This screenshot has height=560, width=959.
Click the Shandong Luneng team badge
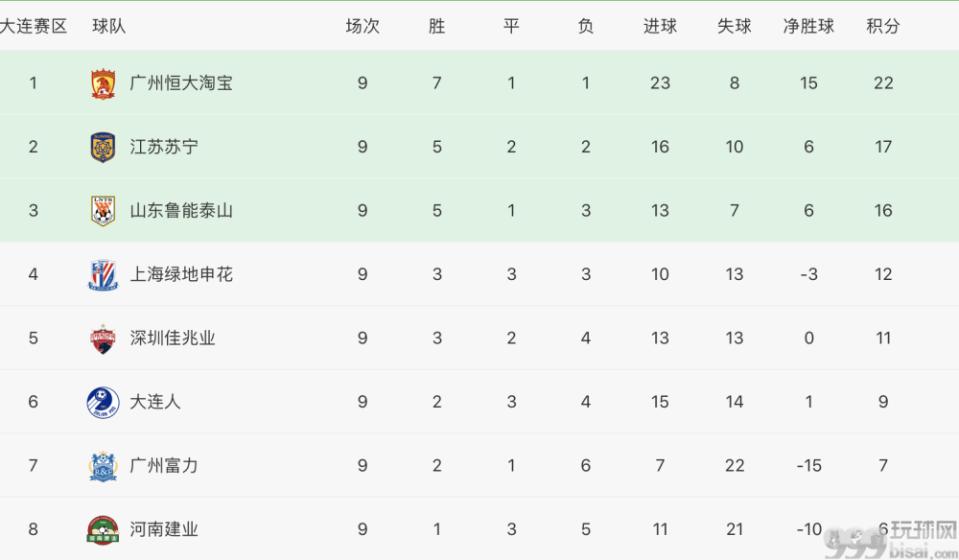[x=103, y=211]
